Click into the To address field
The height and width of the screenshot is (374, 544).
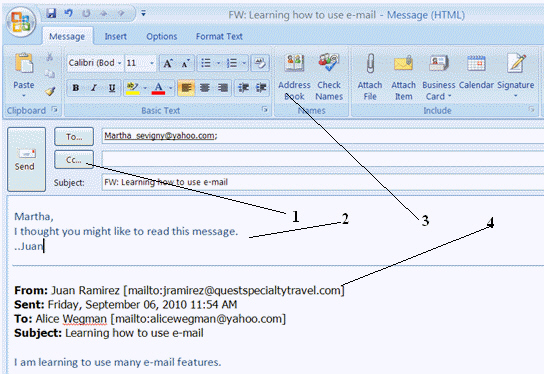coord(323,136)
